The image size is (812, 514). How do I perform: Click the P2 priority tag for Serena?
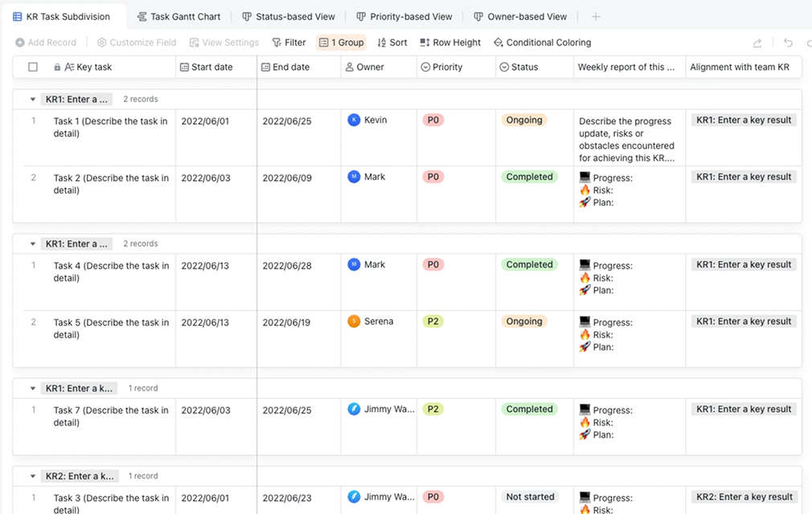pos(433,322)
